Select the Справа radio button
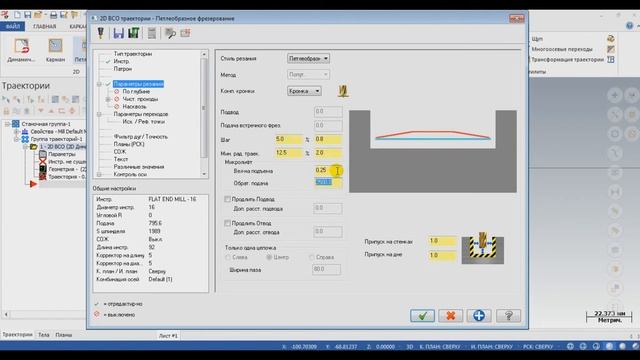The image size is (640, 360). 311,257
